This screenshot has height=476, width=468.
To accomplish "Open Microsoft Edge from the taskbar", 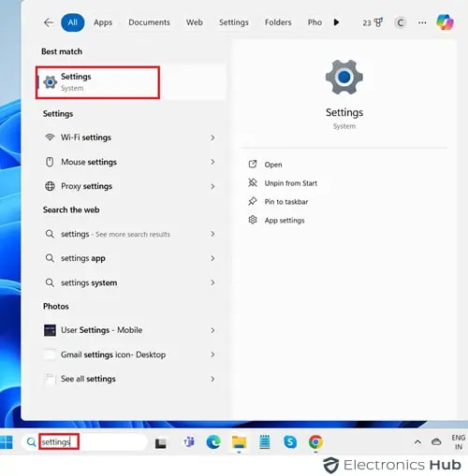I will (x=213, y=441).
